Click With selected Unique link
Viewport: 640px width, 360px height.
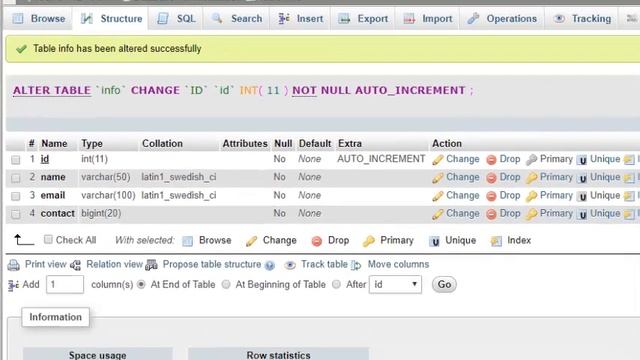point(460,240)
